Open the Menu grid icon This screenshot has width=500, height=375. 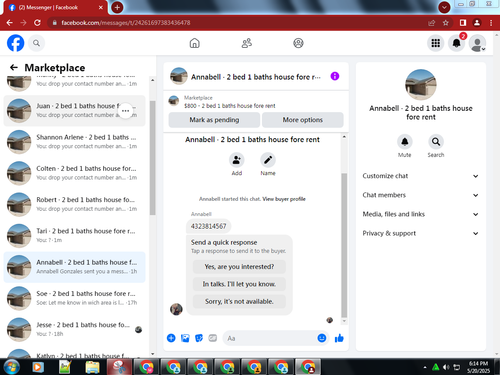coord(436,43)
